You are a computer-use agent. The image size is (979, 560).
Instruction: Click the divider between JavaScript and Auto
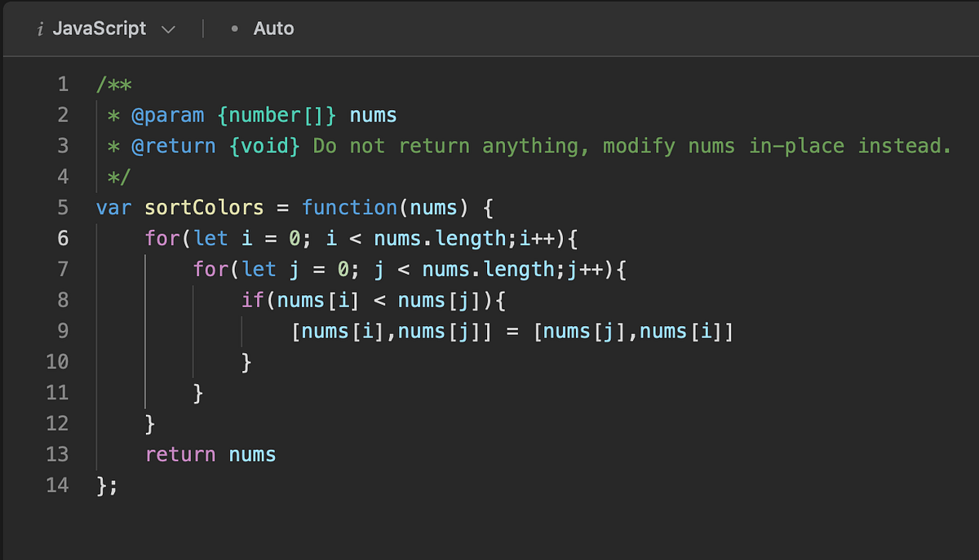coord(203,28)
